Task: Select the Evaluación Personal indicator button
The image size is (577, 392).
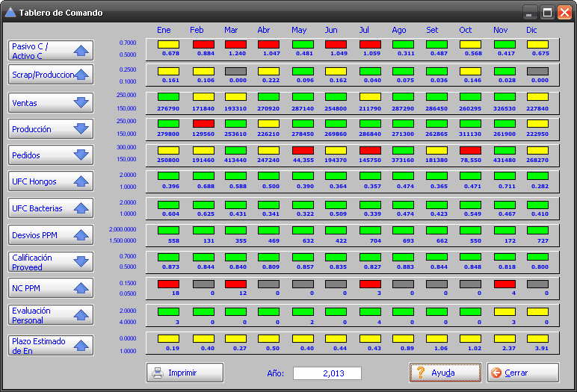Action: click(50, 314)
